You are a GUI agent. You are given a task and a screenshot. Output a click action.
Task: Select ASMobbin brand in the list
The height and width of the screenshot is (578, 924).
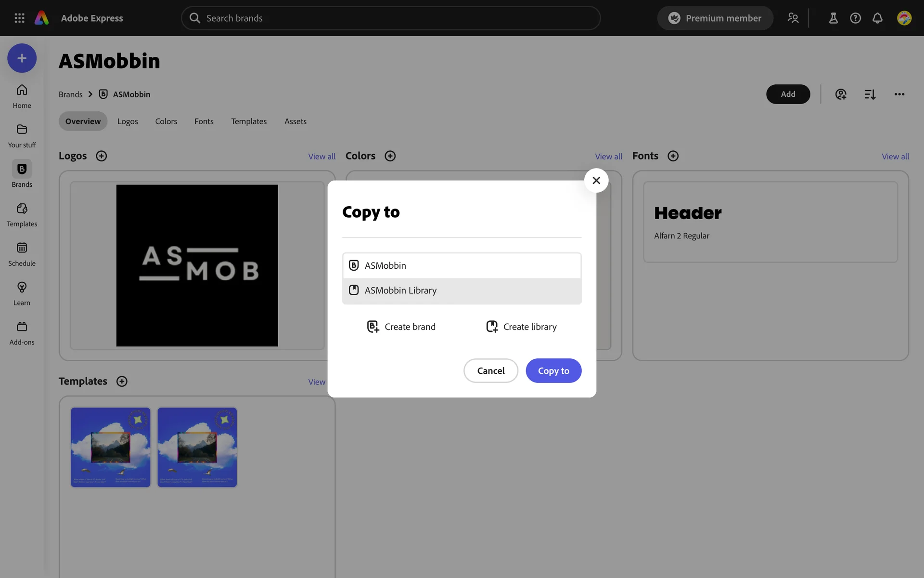click(x=461, y=265)
